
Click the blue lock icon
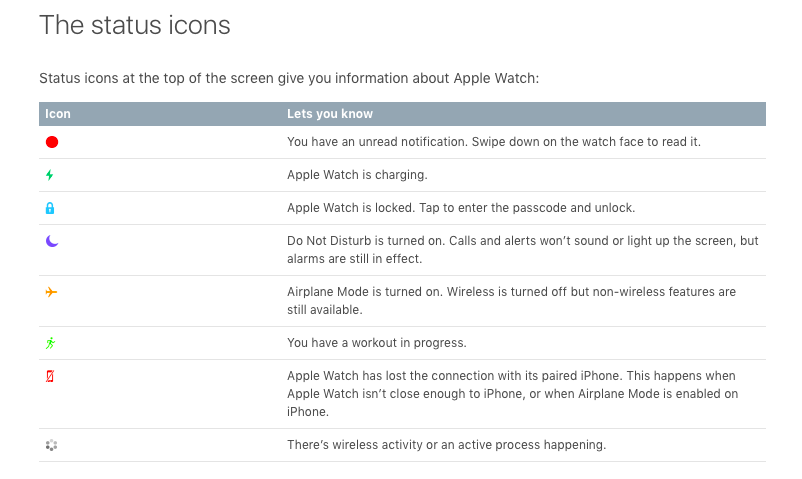(50, 208)
